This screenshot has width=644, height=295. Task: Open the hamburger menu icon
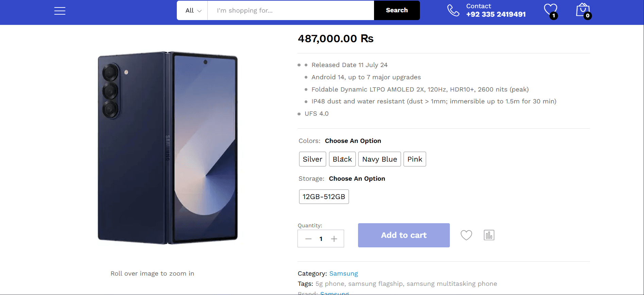click(60, 11)
